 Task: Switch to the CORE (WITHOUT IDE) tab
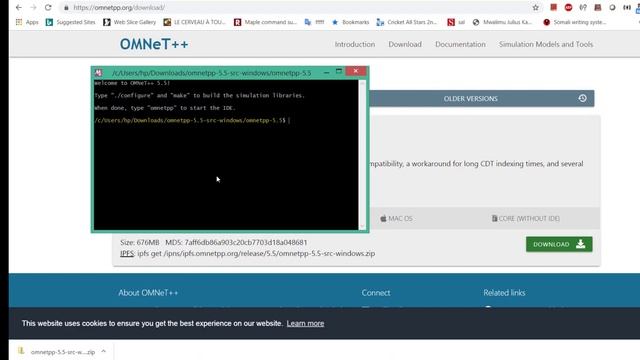tap(526, 218)
